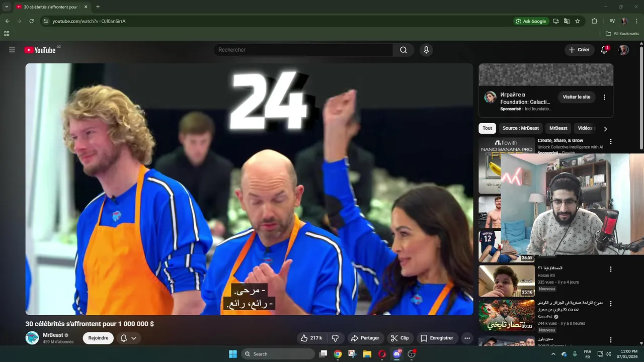Open a new Chrome tab
The image size is (644, 362).
pos(98,7)
